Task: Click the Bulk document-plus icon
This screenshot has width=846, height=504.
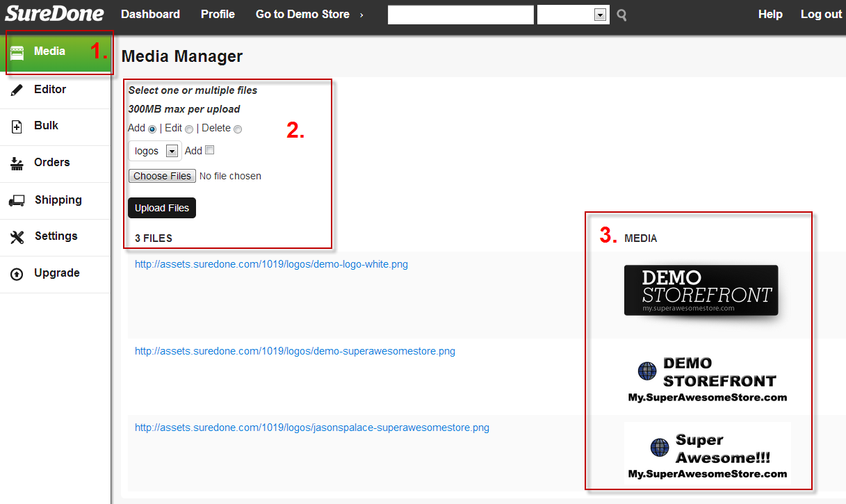Action: (x=17, y=127)
